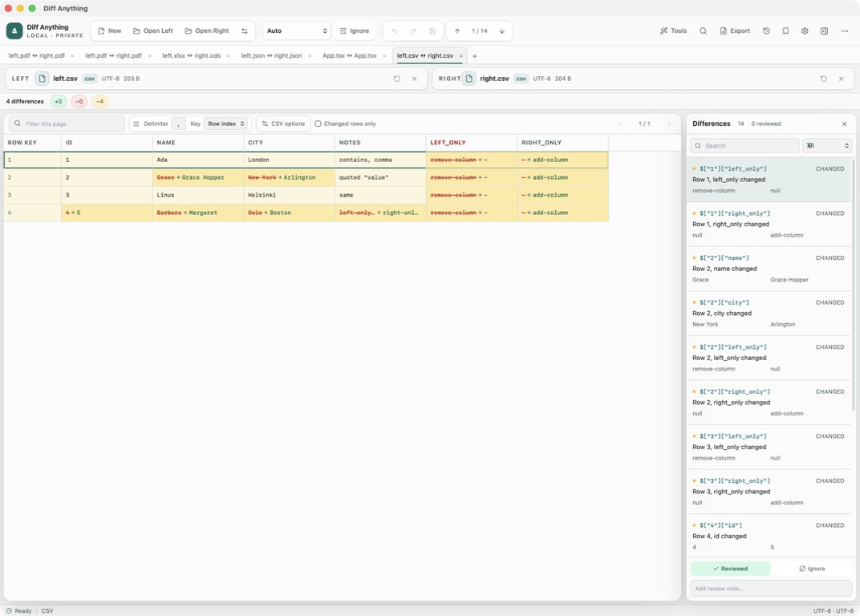Image resolution: width=860 pixels, height=616 pixels.
Task: Focus the Differences Search field
Action: (744, 145)
